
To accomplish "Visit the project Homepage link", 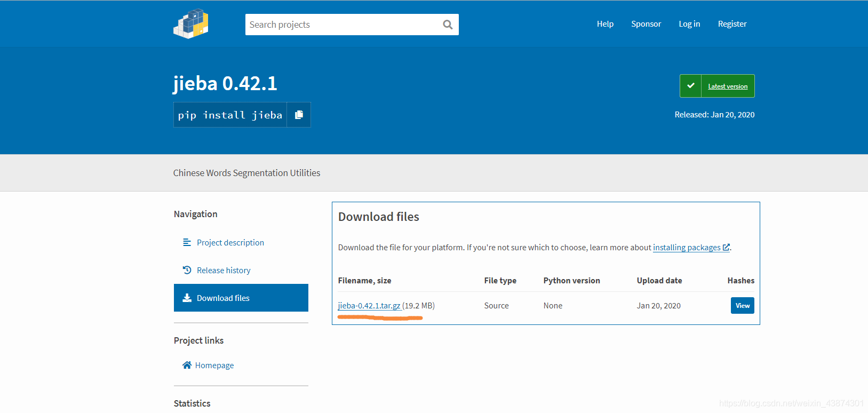I will pyautogui.click(x=214, y=365).
